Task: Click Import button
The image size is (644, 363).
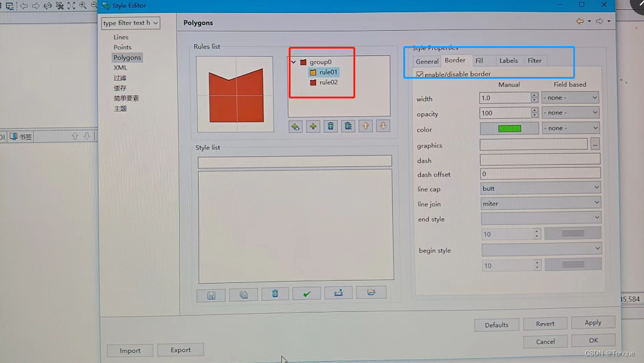Action: coord(130,350)
